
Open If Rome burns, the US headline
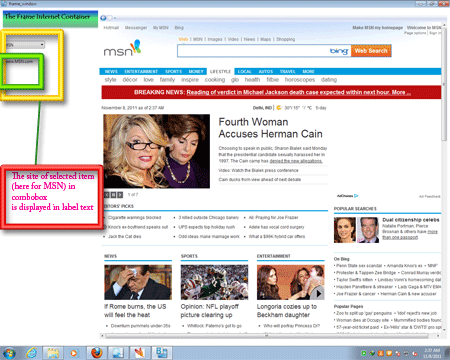tap(135, 311)
